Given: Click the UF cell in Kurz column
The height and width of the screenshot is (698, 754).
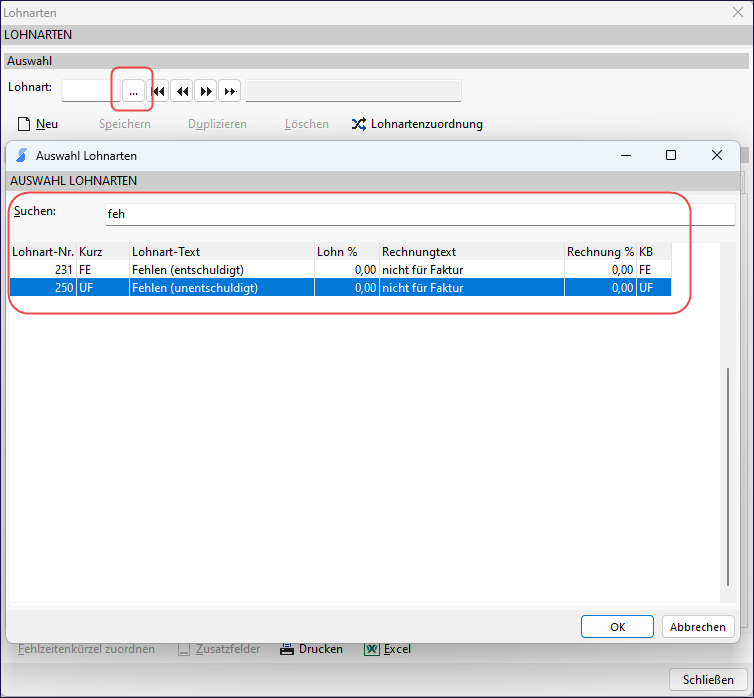Looking at the screenshot, I should [x=103, y=287].
